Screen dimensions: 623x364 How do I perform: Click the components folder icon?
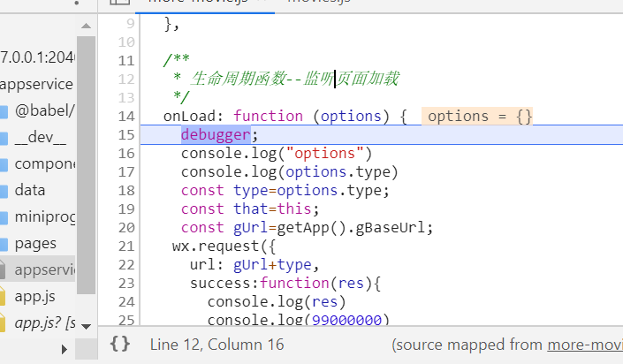(x=4, y=163)
